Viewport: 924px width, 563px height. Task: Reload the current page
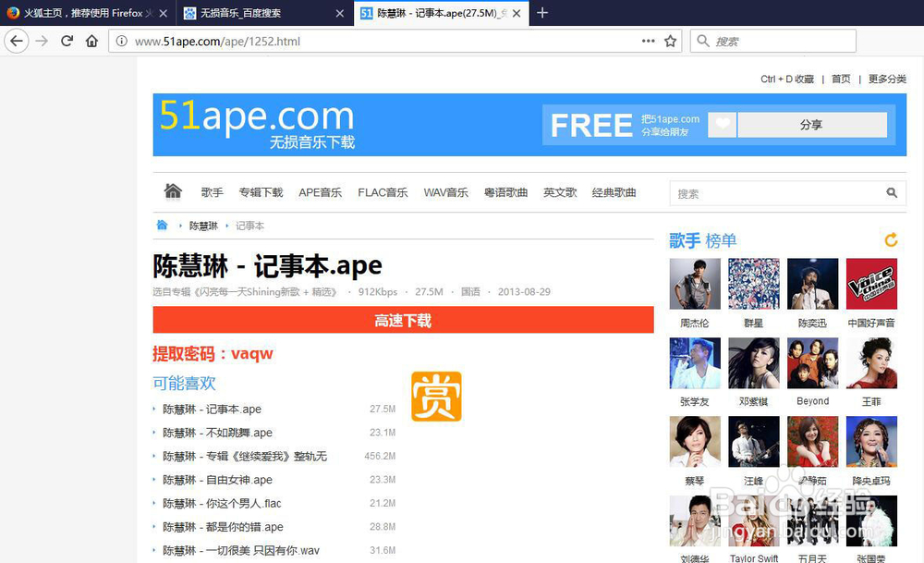coord(67,41)
